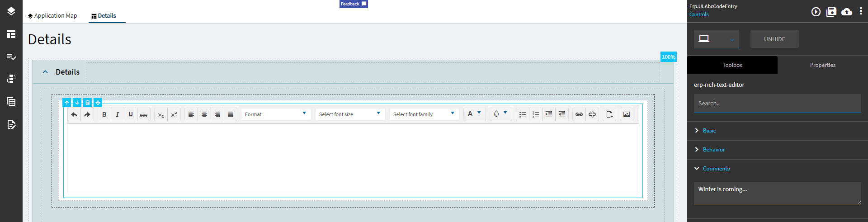Expand the Behavior section
The image size is (868, 222).
[778, 150]
